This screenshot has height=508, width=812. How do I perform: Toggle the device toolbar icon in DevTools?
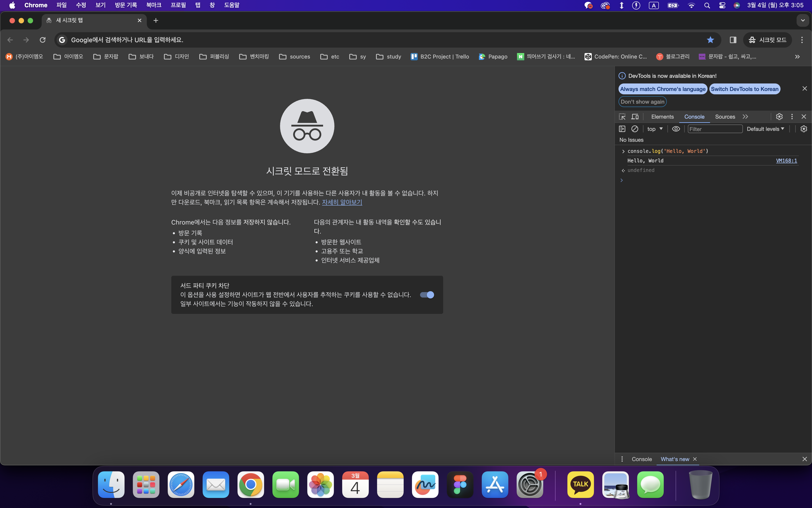coord(635,117)
